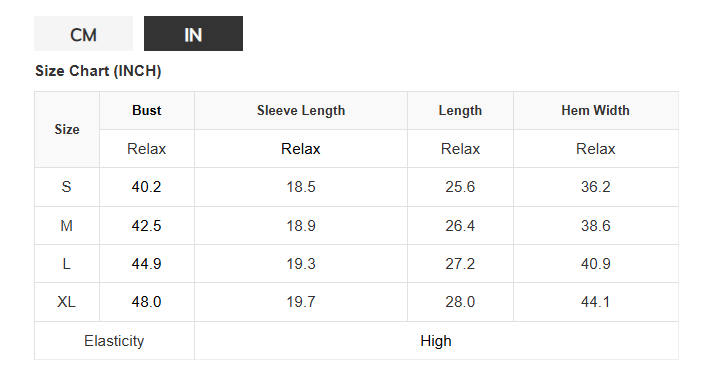Click the Hem Width column header

(x=595, y=110)
